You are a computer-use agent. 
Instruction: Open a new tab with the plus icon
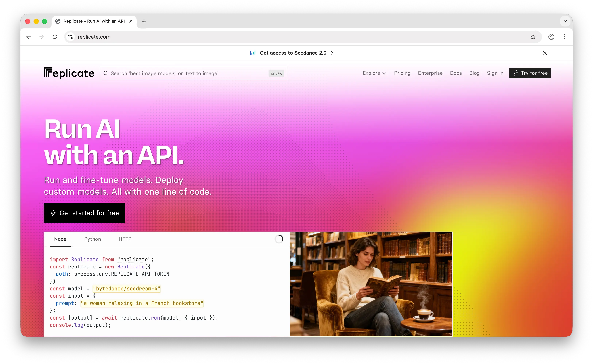tap(144, 21)
